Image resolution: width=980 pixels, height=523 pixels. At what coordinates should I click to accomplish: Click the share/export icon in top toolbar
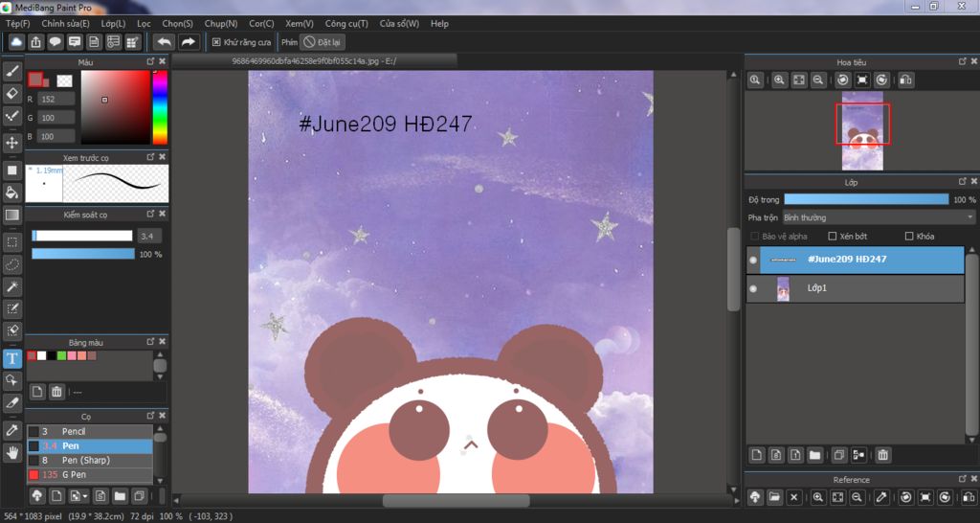[35, 42]
